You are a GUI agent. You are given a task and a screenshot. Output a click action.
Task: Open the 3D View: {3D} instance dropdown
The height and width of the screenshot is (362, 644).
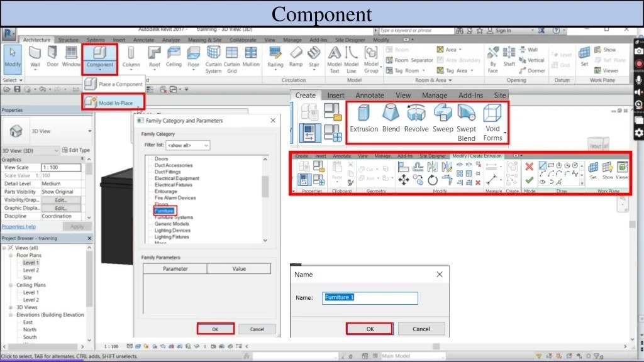(x=30, y=151)
